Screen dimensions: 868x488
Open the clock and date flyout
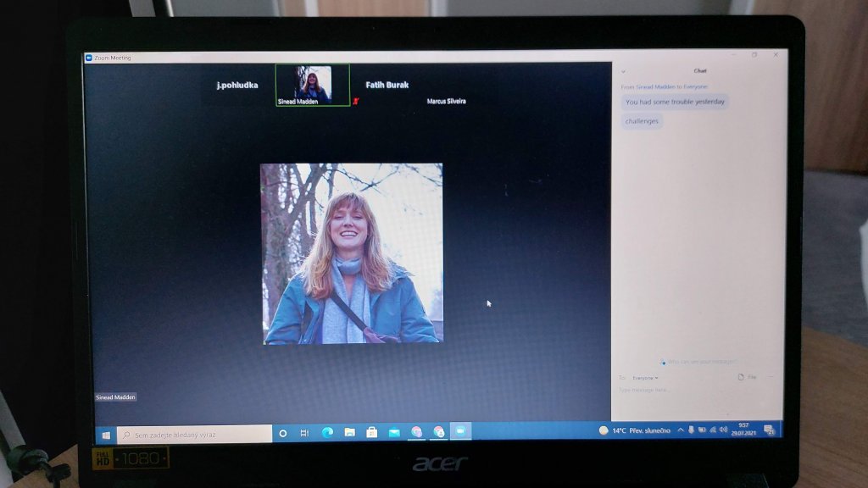[x=743, y=430]
